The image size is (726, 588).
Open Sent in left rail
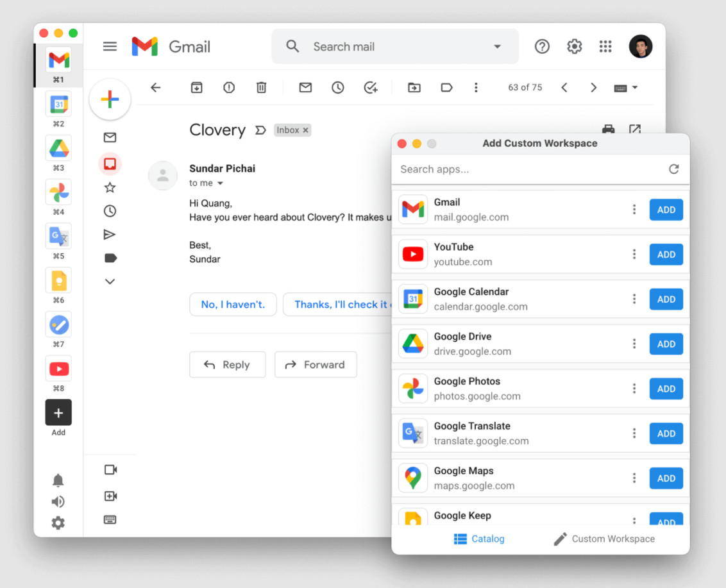[110, 235]
